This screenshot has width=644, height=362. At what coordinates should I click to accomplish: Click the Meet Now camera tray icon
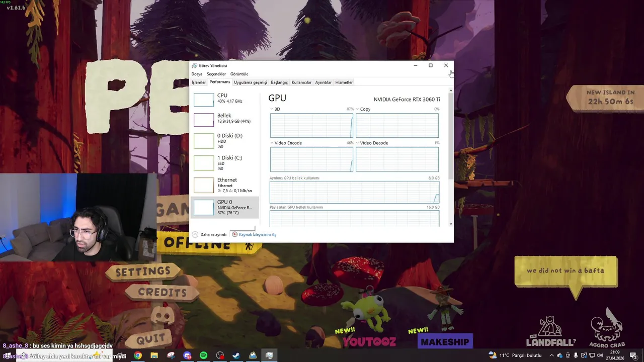[568, 355]
